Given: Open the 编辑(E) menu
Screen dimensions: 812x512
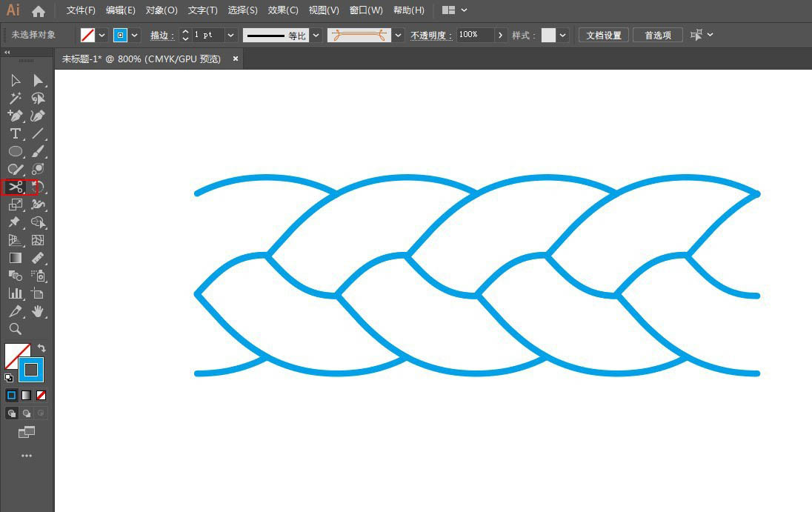Looking at the screenshot, I should 120,10.
